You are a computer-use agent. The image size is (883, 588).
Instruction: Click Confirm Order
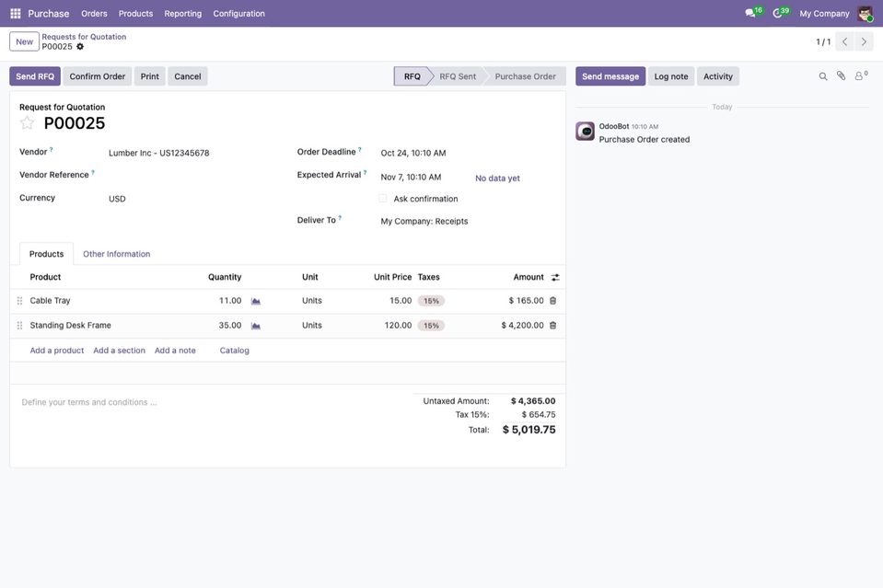pyautogui.click(x=98, y=76)
